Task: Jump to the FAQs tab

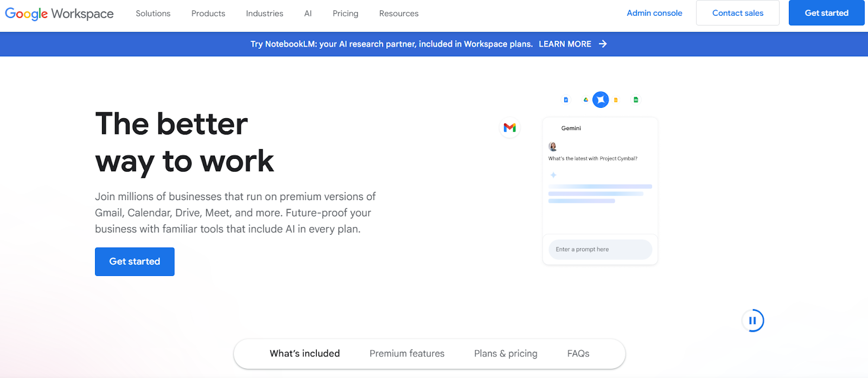Action: [578, 354]
